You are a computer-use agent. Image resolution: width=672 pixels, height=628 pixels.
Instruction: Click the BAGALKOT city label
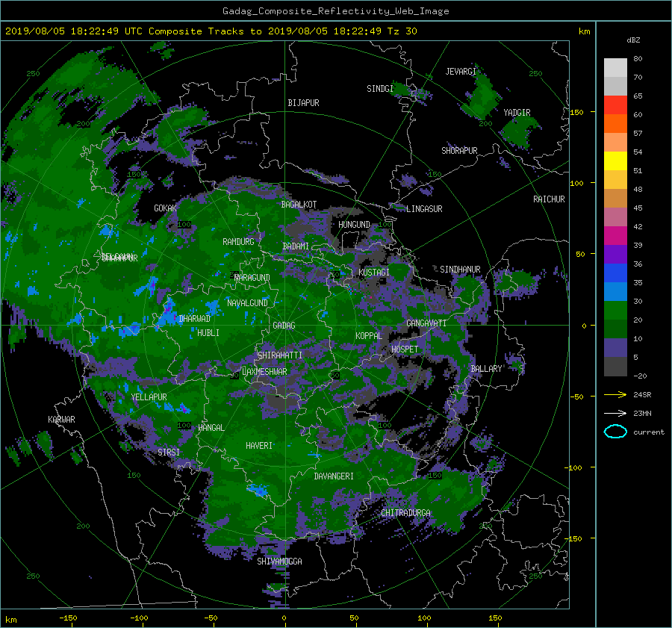(x=299, y=205)
